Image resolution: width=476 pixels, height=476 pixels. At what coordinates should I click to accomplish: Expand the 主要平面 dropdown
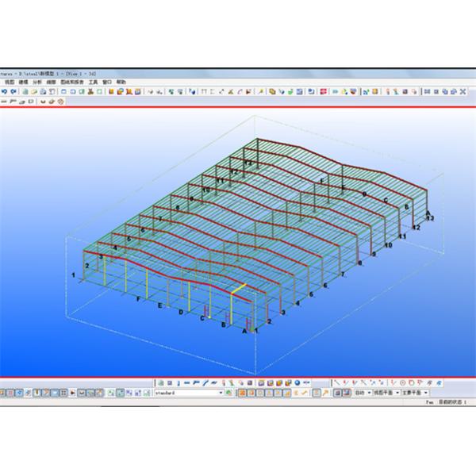point(426,393)
